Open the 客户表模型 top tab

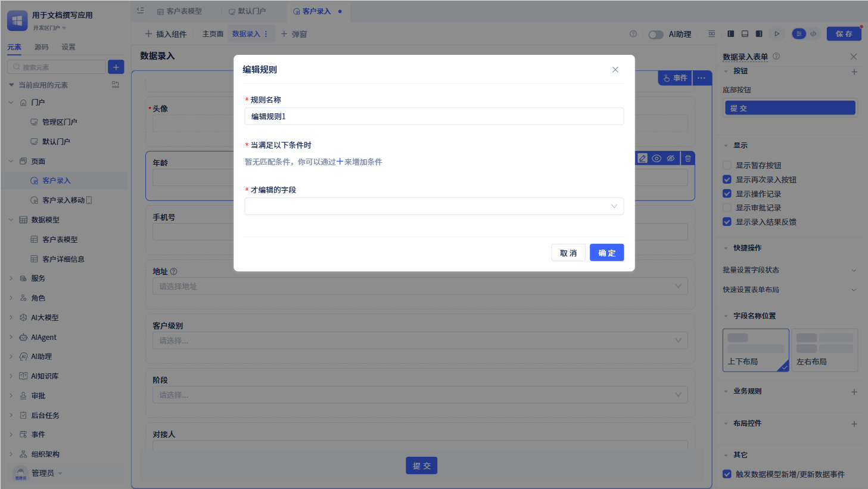tap(179, 11)
